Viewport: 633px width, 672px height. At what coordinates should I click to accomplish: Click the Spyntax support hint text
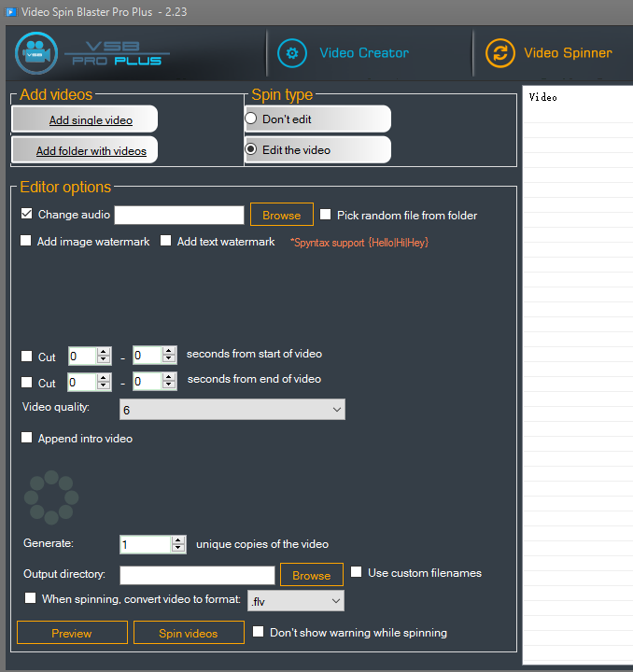click(359, 243)
